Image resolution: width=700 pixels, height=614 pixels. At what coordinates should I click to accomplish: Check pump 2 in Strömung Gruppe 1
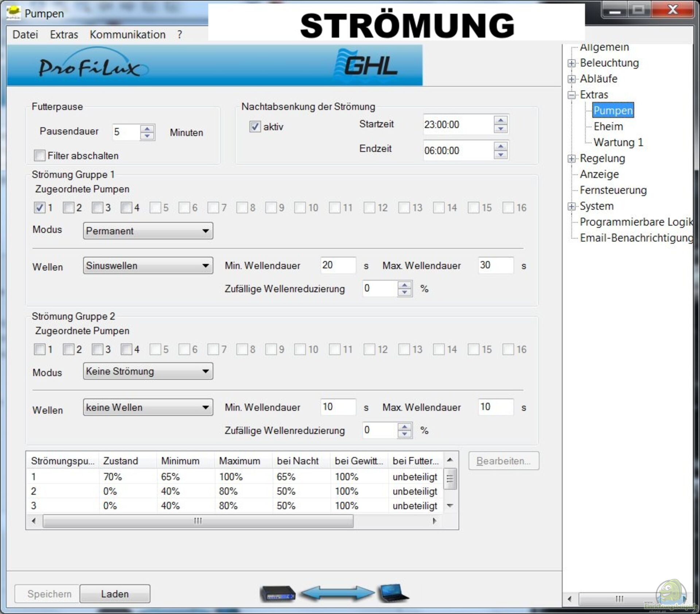click(x=68, y=208)
